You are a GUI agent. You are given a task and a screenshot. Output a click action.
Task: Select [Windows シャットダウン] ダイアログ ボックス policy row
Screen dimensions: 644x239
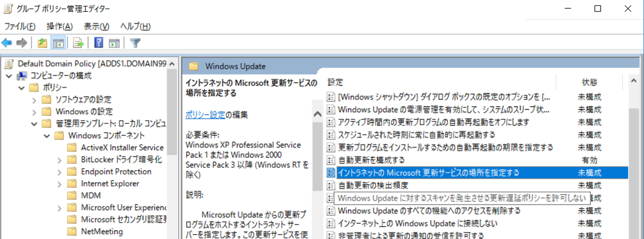[444, 97]
